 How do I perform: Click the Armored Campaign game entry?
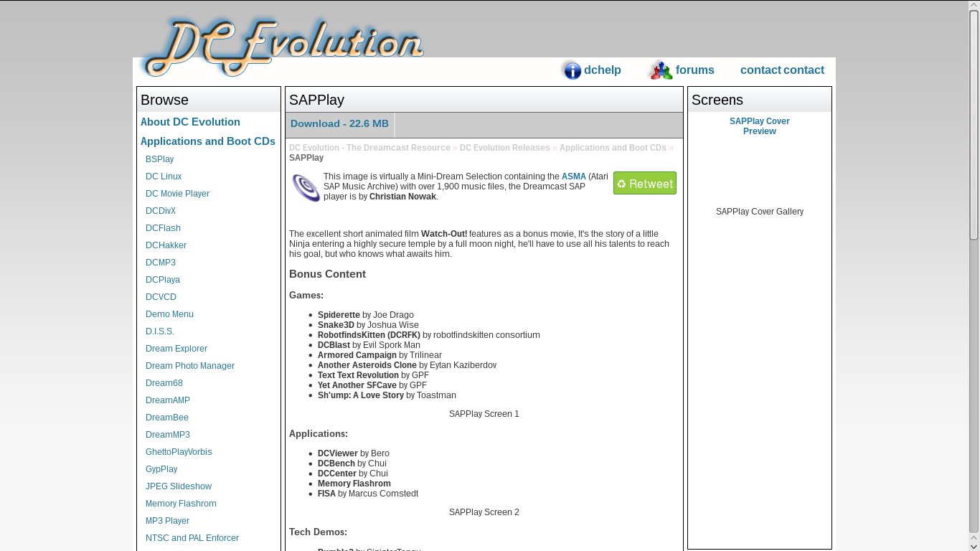click(380, 355)
